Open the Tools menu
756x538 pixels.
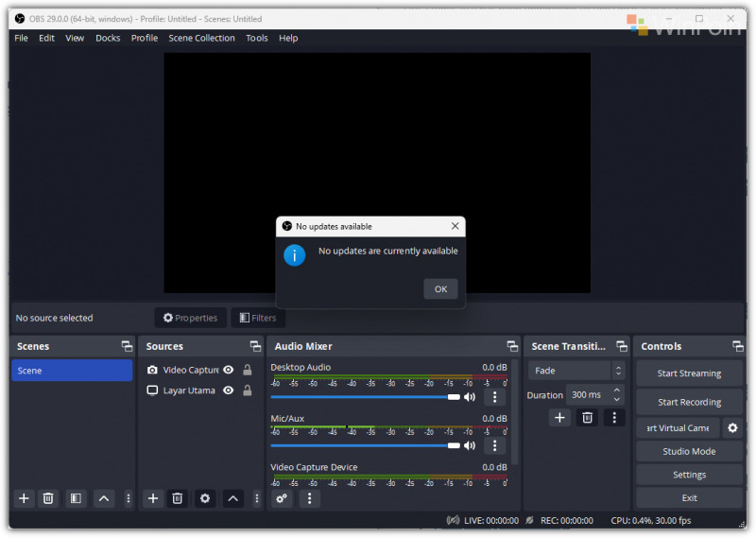[x=257, y=38]
